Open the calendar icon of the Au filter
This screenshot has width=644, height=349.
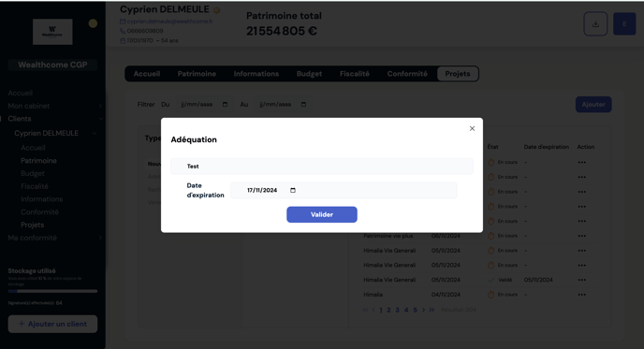(x=303, y=104)
